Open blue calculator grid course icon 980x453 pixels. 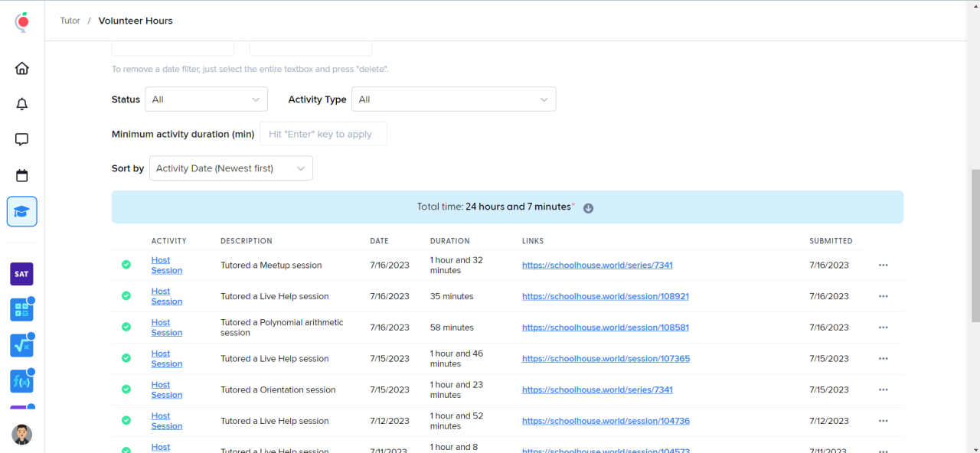[x=21, y=309]
